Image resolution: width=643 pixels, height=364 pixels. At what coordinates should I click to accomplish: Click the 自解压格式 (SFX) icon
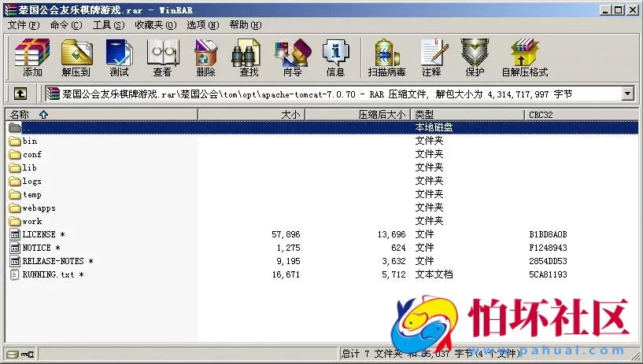tap(525, 57)
